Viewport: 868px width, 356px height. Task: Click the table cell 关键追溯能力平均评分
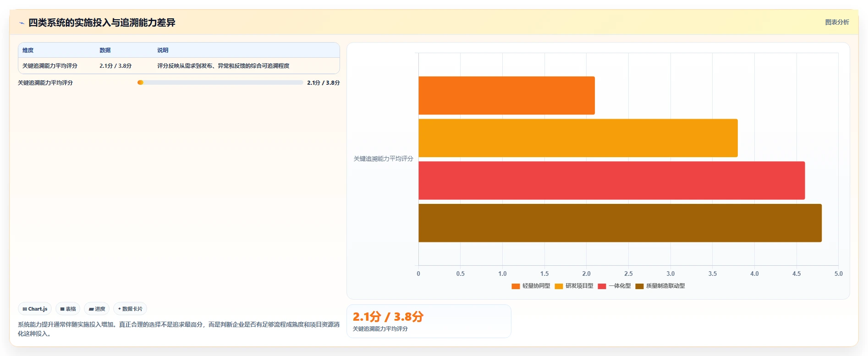(50, 66)
